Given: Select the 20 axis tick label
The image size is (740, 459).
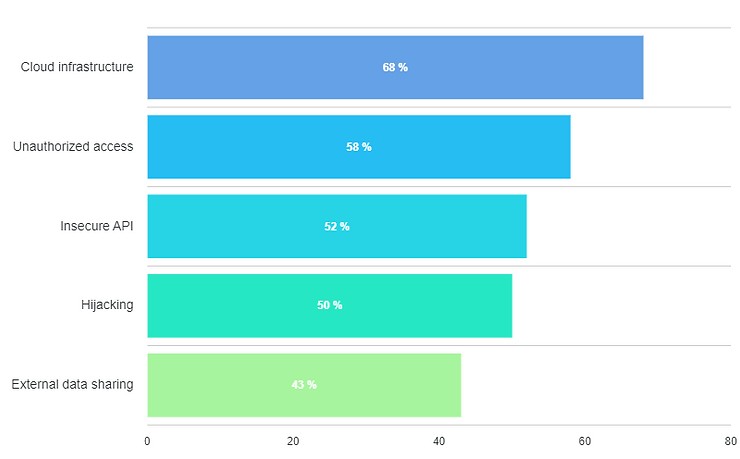Looking at the screenshot, I should (293, 441).
